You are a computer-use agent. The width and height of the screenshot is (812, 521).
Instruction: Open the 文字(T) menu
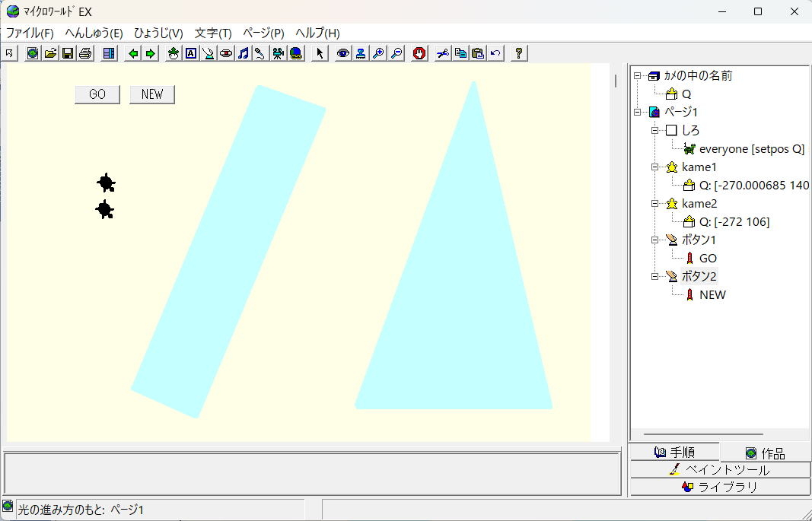(x=213, y=33)
